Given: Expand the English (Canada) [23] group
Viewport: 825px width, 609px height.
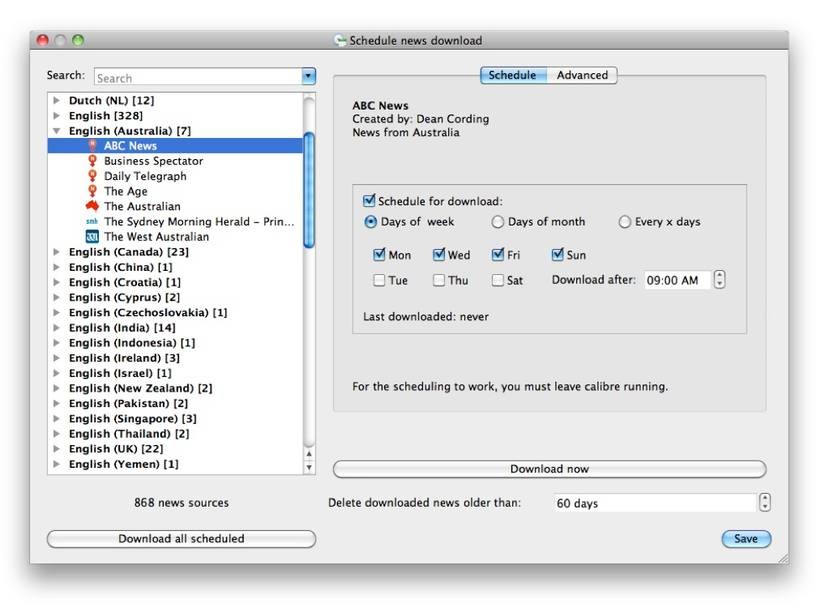Looking at the screenshot, I should tap(56, 252).
